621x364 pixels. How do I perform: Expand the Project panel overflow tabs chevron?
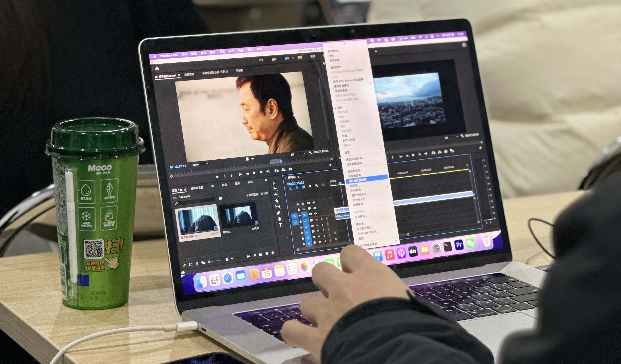pos(266,180)
